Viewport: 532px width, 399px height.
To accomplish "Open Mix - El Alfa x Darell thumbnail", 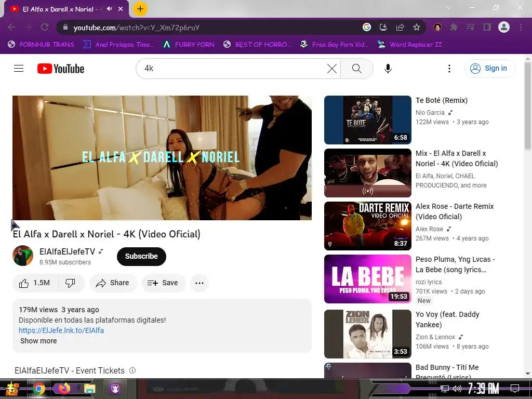I will click(367, 173).
